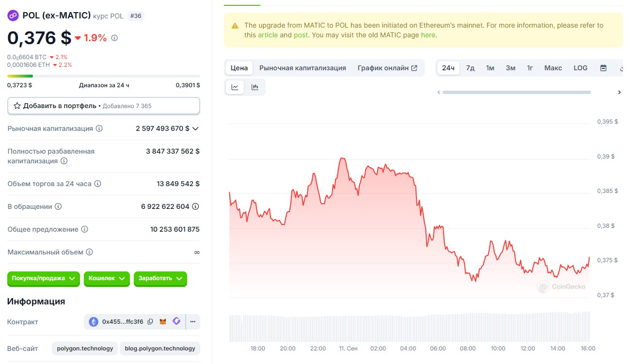Click the Информация section heading

[36, 301]
